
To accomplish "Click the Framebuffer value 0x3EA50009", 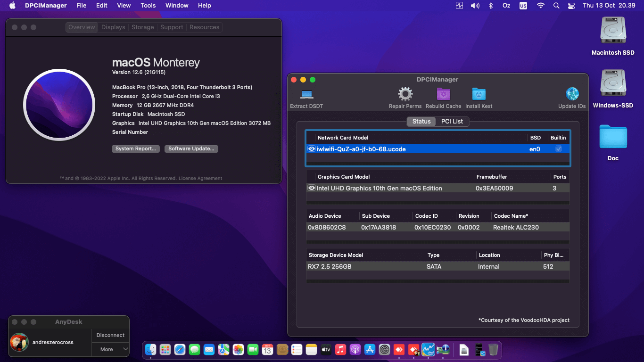I will 495,188.
